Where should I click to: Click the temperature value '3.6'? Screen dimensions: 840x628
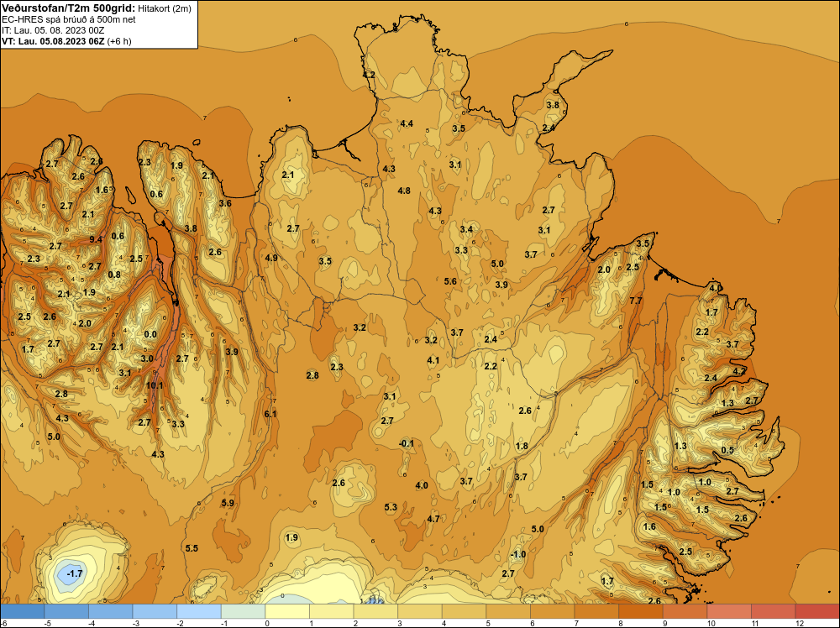click(225, 203)
